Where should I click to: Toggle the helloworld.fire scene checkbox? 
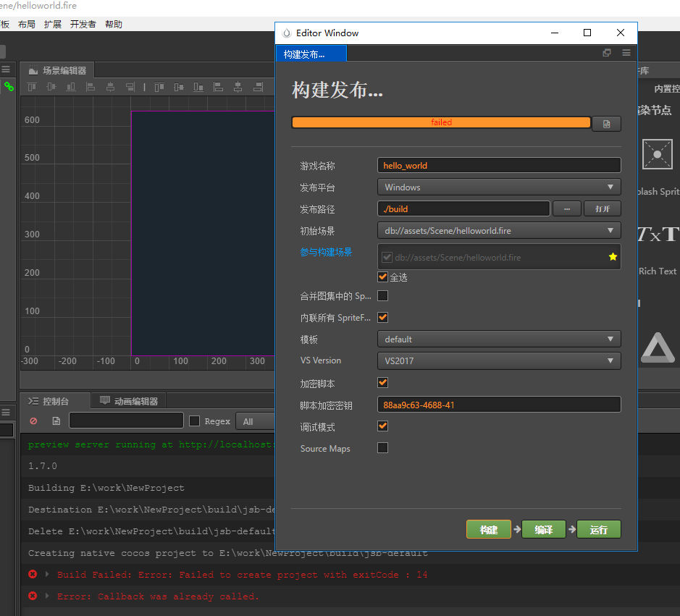pos(387,257)
